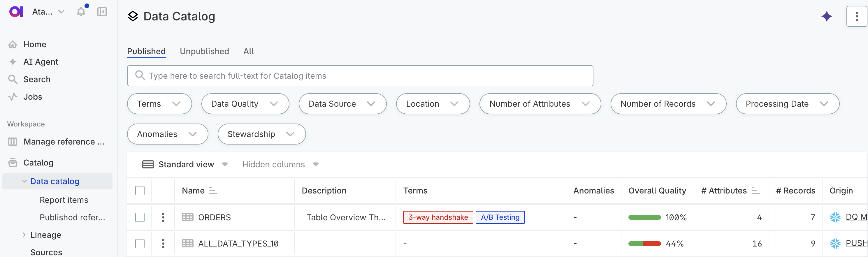Open Sources in sidebar
Viewport: 868px width, 257px height.
pos(46,252)
